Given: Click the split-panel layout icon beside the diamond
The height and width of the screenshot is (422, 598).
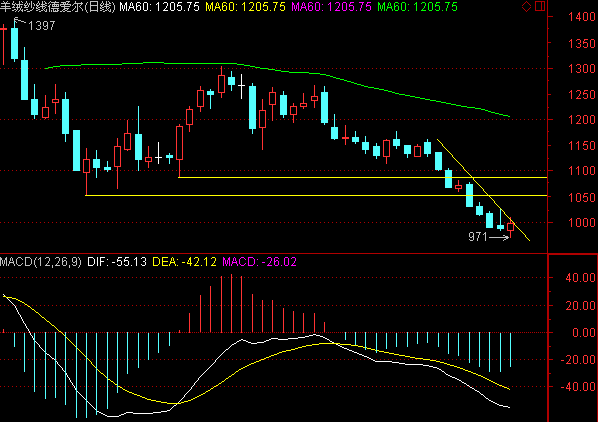Looking at the screenshot, I should coord(540,6).
